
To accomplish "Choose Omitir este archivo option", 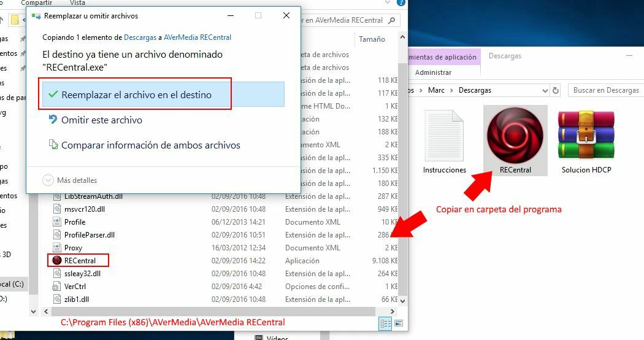I will pyautogui.click(x=102, y=120).
